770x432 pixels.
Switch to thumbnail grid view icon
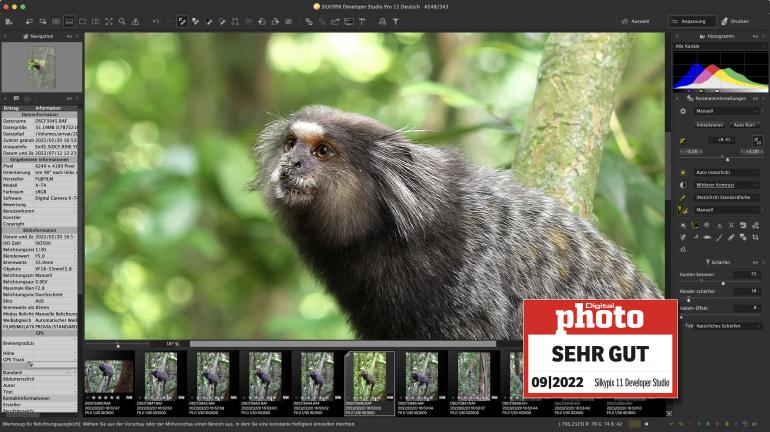[x=56, y=22]
